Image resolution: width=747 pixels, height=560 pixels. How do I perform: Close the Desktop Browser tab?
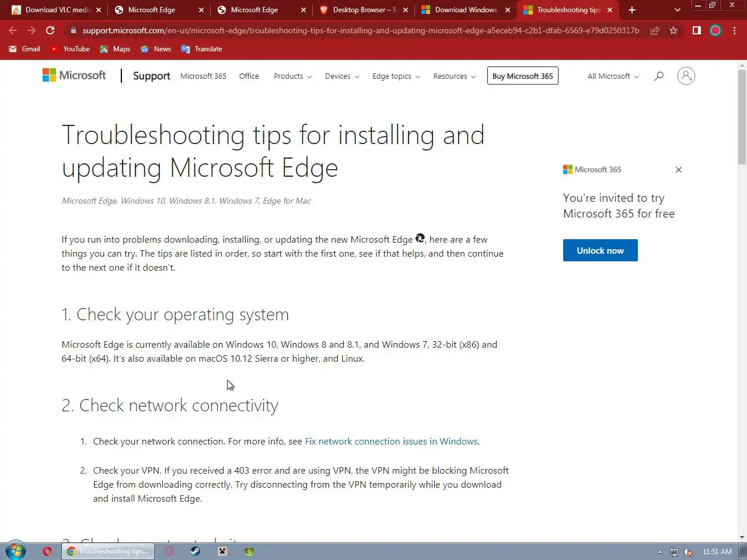pos(406,10)
